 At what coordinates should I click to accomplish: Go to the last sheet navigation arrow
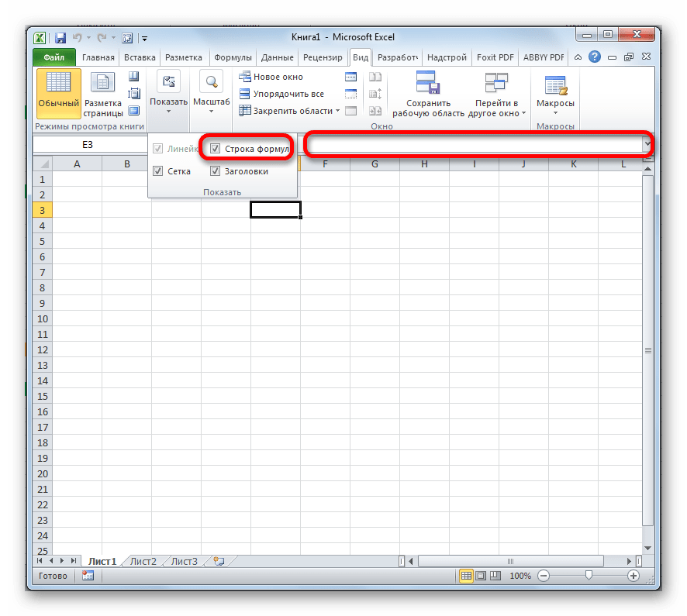(x=73, y=561)
